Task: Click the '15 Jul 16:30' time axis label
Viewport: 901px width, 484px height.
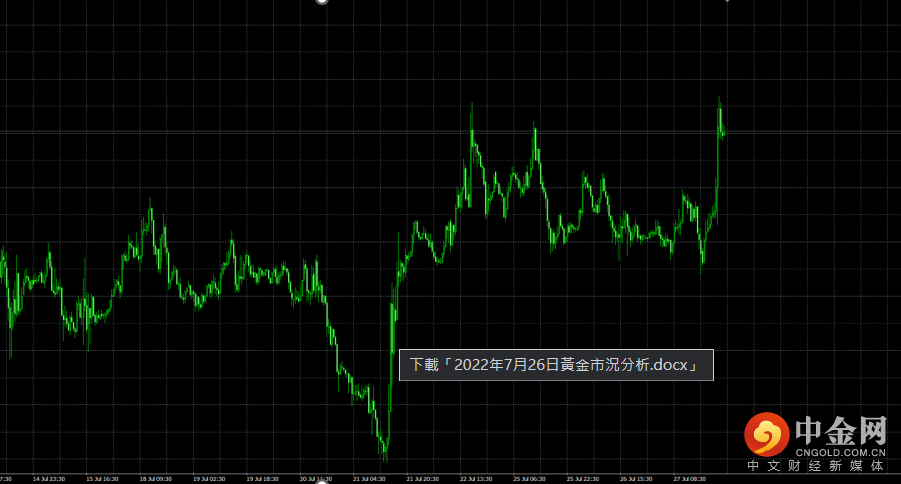Action: coord(102,479)
